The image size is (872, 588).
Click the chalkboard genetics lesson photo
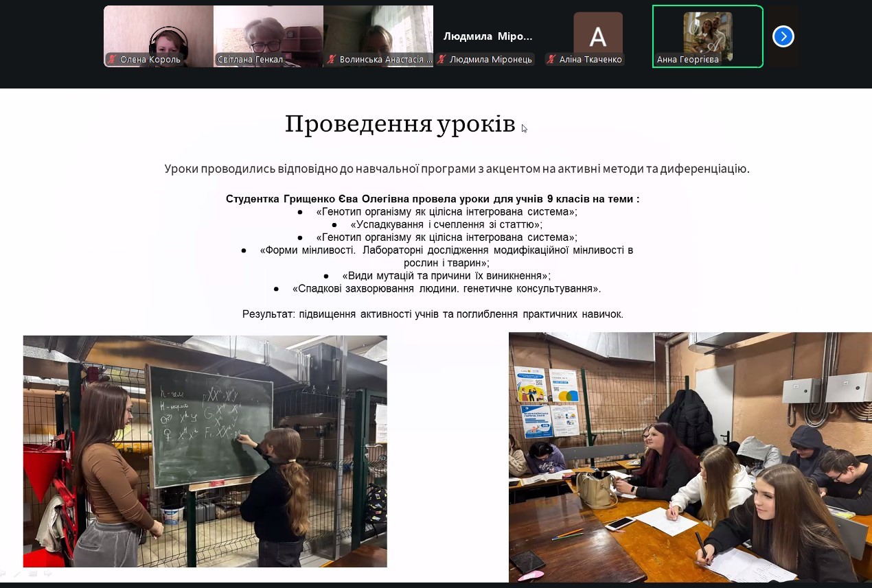[205, 451]
